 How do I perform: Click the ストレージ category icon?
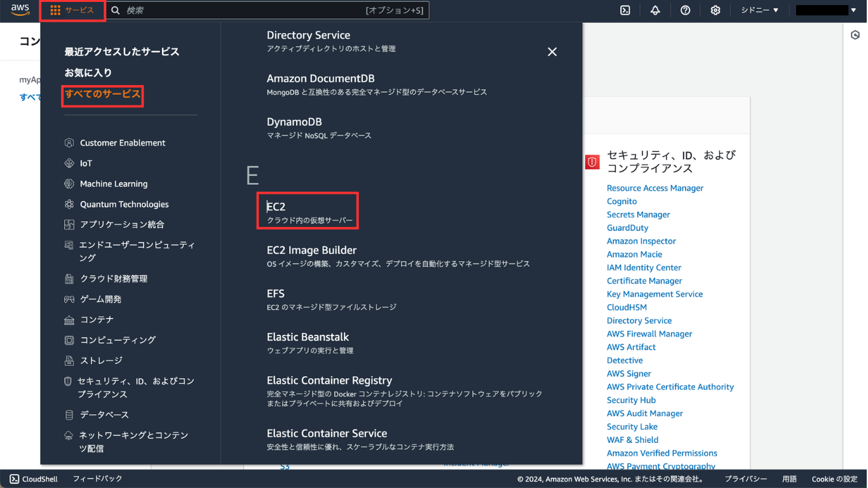tap(69, 360)
